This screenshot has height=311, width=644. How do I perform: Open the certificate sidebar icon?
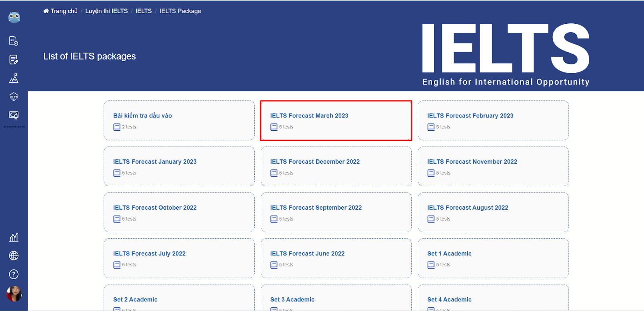(x=14, y=115)
